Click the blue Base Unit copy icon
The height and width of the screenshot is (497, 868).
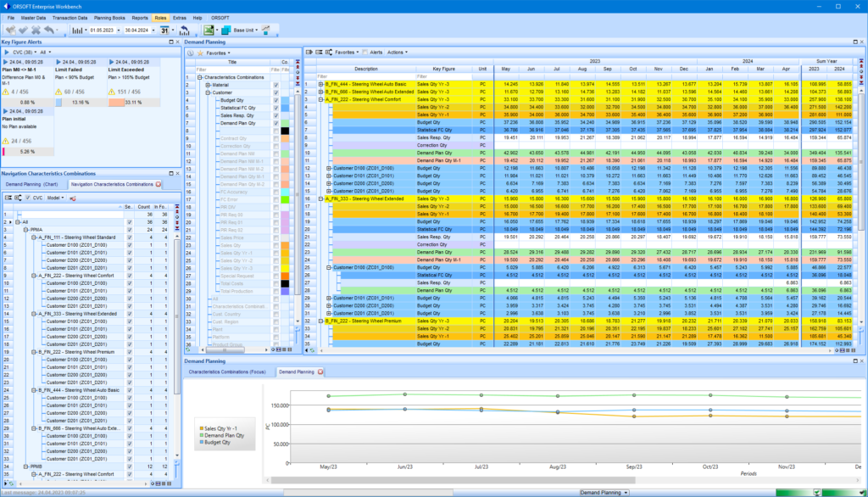(x=226, y=30)
